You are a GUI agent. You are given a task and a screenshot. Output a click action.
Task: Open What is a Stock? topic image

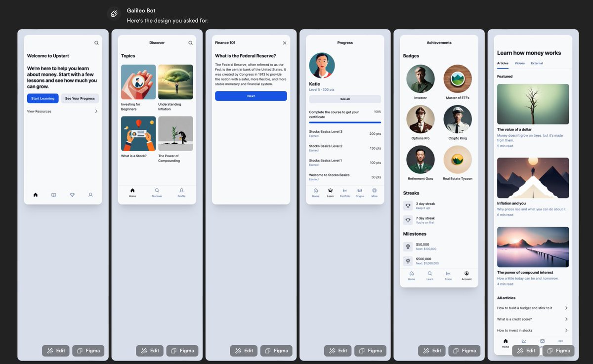tap(138, 134)
